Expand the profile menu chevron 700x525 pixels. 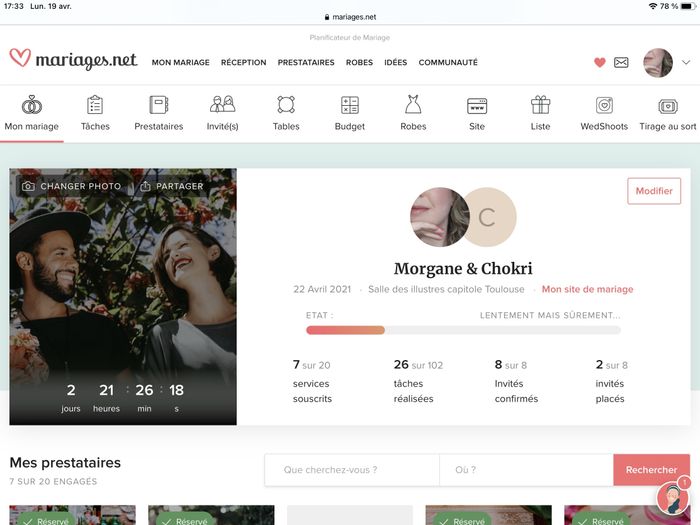[x=686, y=62]
